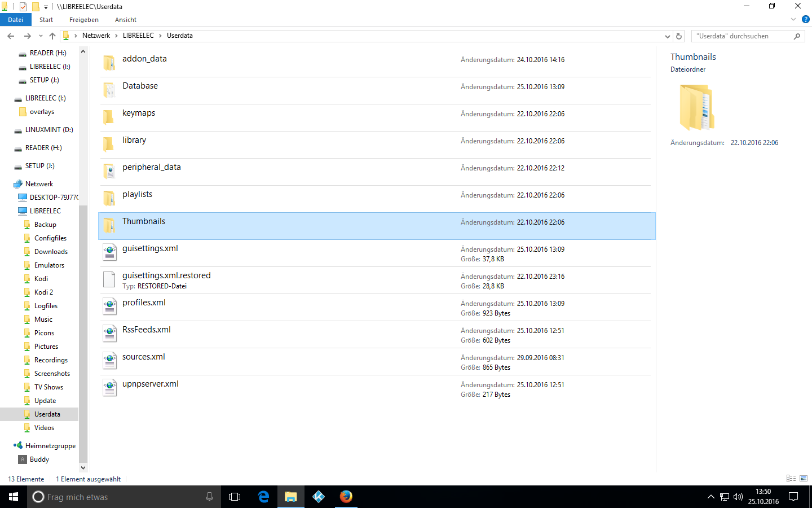The image size is (812, 508).
Task: Open the quick access toolbar customize dropdown
Action: (x=46, y=7)
